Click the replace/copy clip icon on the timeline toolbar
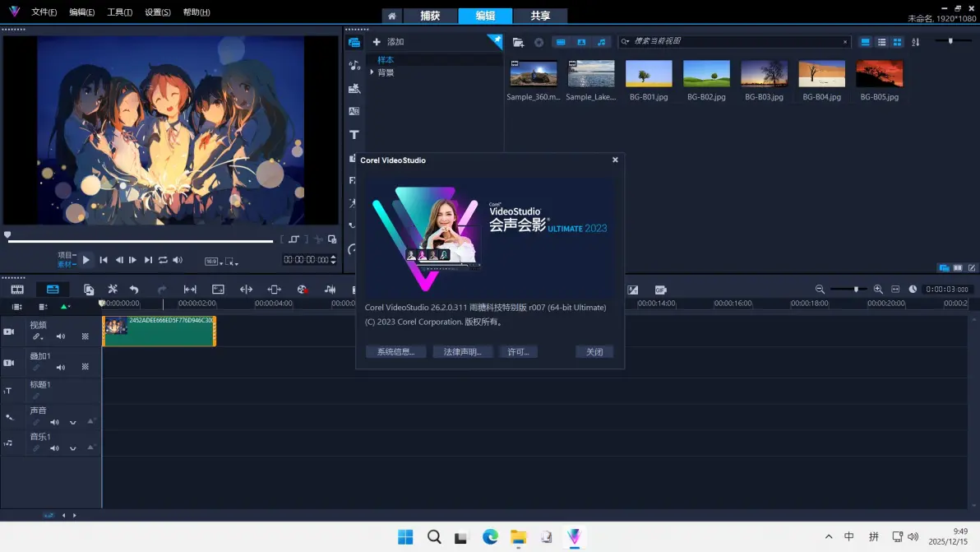The width and height of the screenshot is (980, 552). click(89, 290)
